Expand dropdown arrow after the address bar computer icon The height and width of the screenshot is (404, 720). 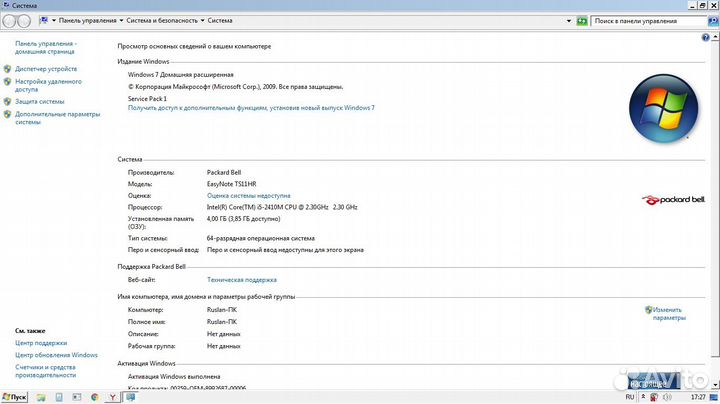click(x=54, y=21)
